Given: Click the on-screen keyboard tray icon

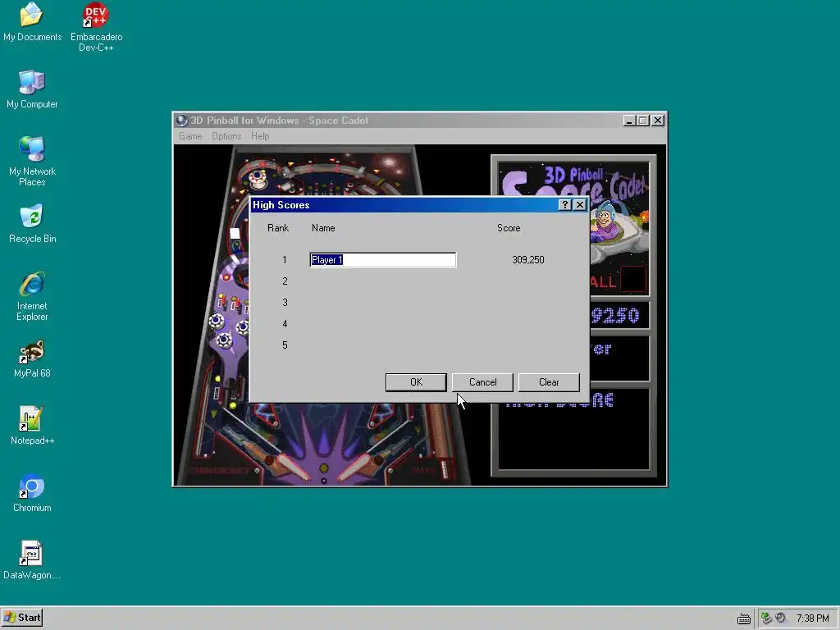Looking at the screenshot, I should click(743, 619).
